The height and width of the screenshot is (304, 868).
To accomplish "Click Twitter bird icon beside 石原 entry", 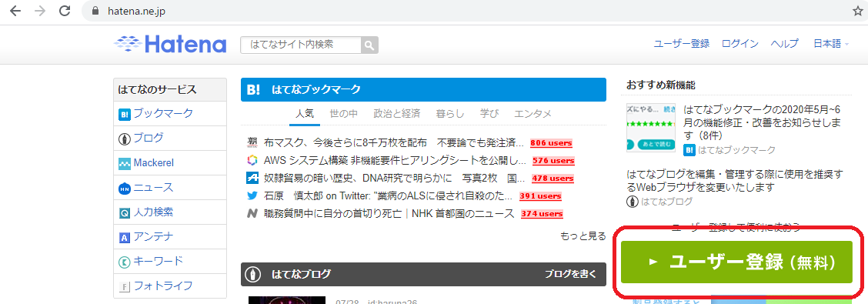I will [x=252, y=196].
